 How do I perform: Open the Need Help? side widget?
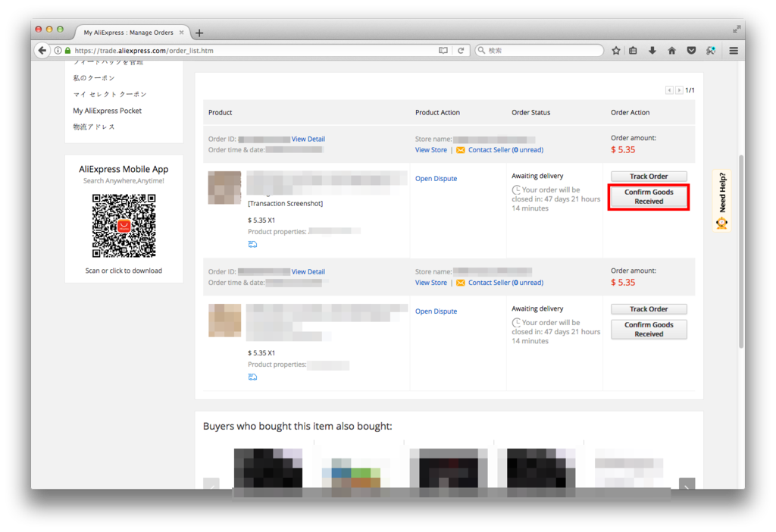[722, 200]
